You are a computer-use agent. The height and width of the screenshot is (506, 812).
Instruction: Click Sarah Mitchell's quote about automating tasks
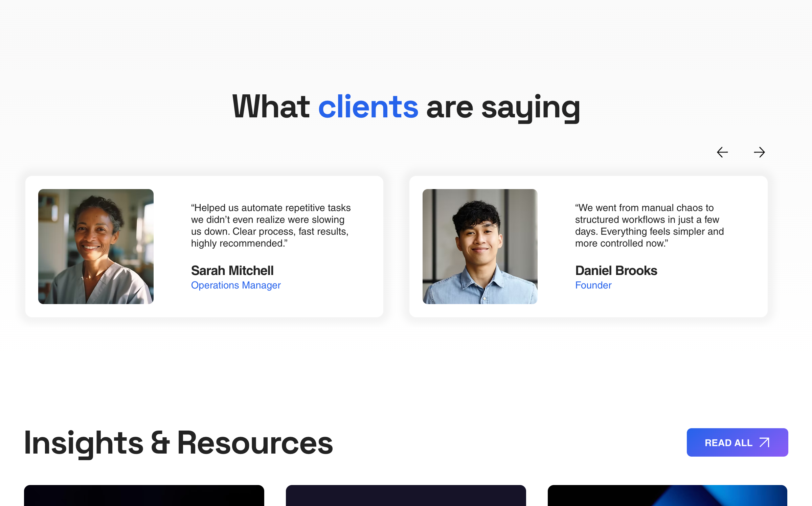(x=271, y=225)
